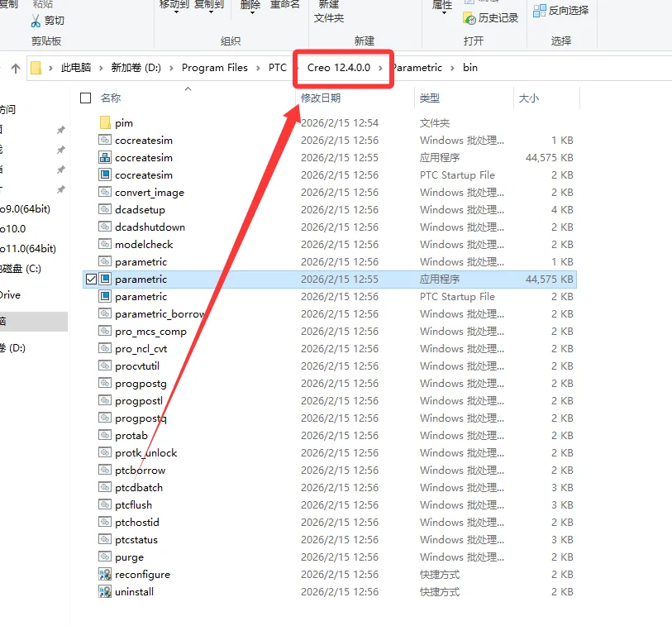Navigate to Program Files in breadcrumb
Viewport: 672px width, 626px height.
215,68
